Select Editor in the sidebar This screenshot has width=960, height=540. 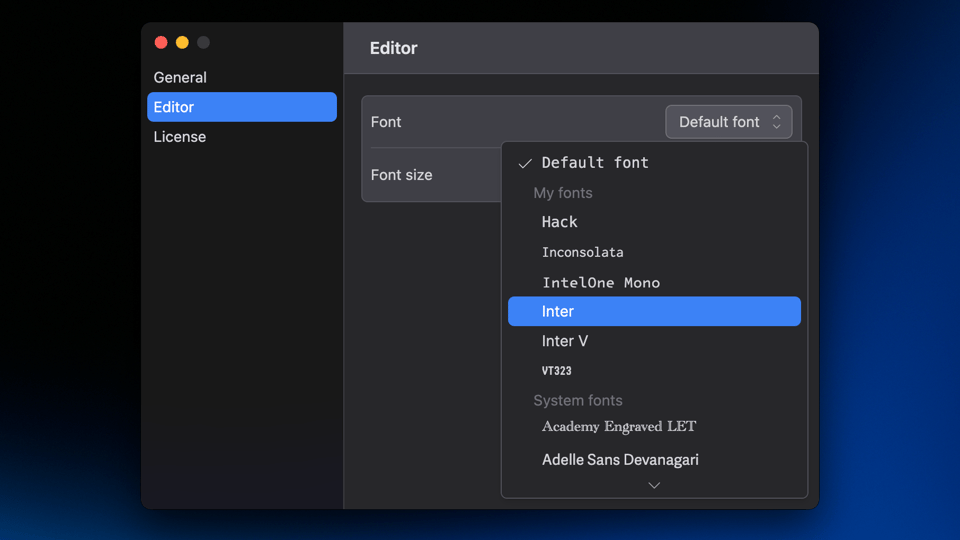click(x=241, y=107)
